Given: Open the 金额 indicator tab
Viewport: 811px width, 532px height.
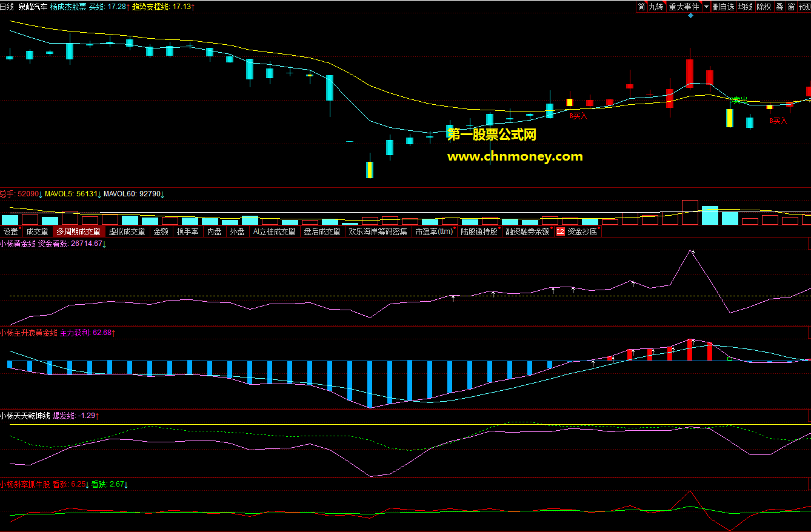Looking at the screenshot, I should point(161,231).
